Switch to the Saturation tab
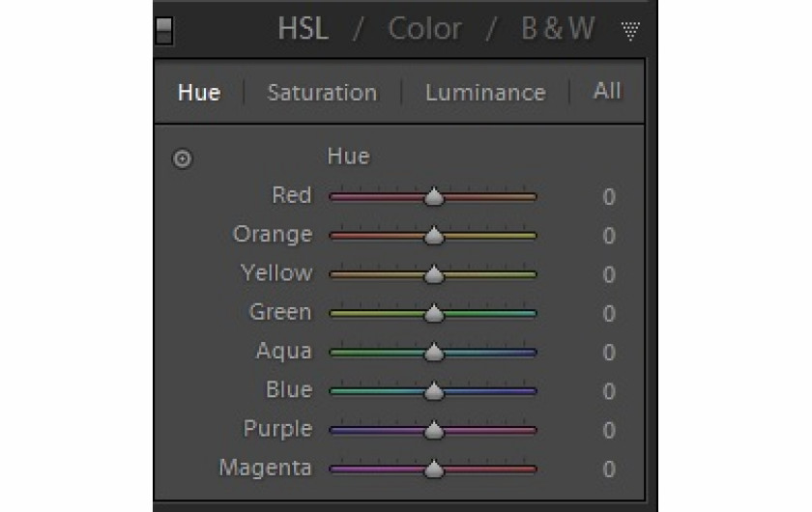The image size is (812, 512). coord(322,93)
